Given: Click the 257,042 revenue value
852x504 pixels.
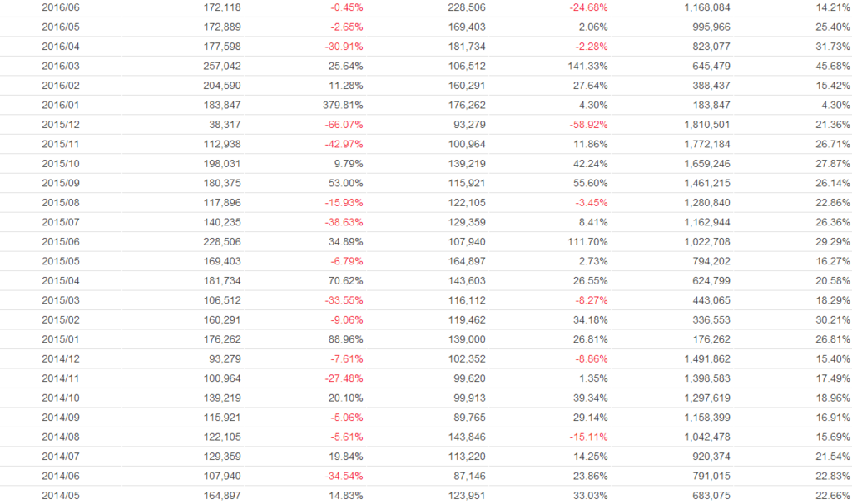Looking at the screenshot, I should [222, 67].
